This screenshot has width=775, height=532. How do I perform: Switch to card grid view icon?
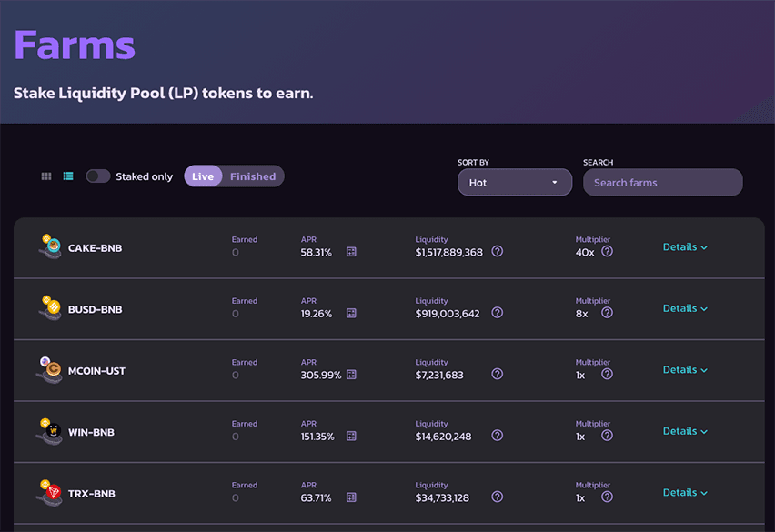(46, 176)
